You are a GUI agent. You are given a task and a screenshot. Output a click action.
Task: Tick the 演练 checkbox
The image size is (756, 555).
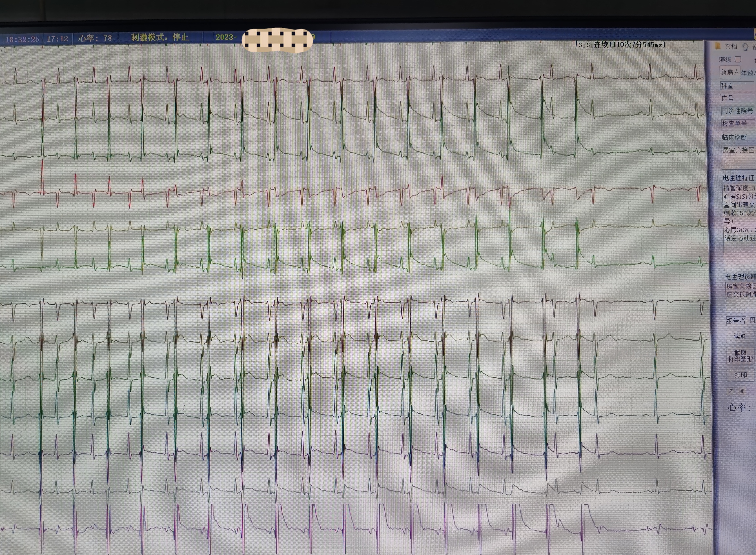pos(738,60)
